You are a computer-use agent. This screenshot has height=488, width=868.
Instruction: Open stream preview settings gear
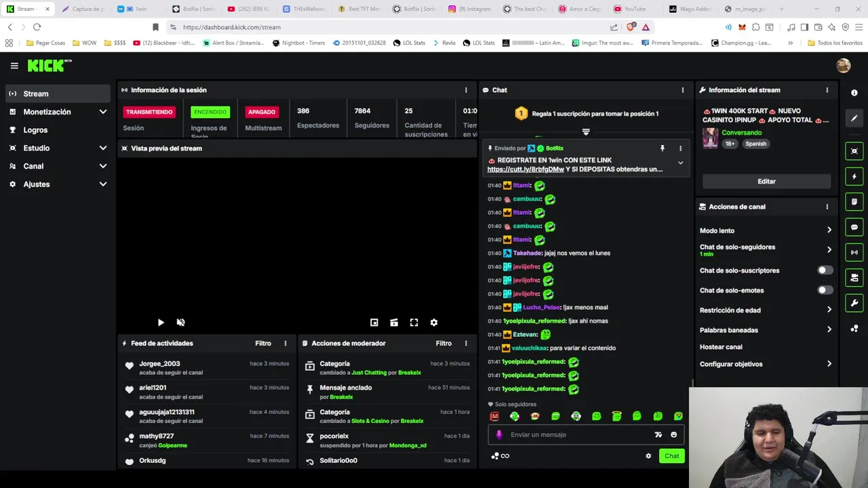coord(434,323)
